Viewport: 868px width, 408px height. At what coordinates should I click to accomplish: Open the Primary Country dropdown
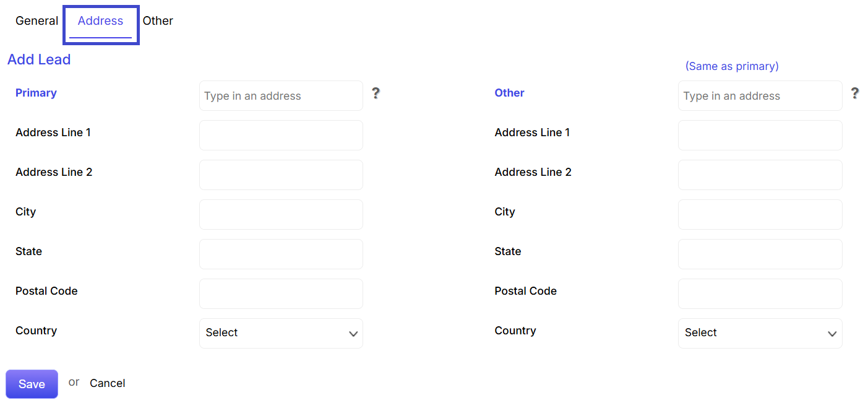tap(281, 333)
